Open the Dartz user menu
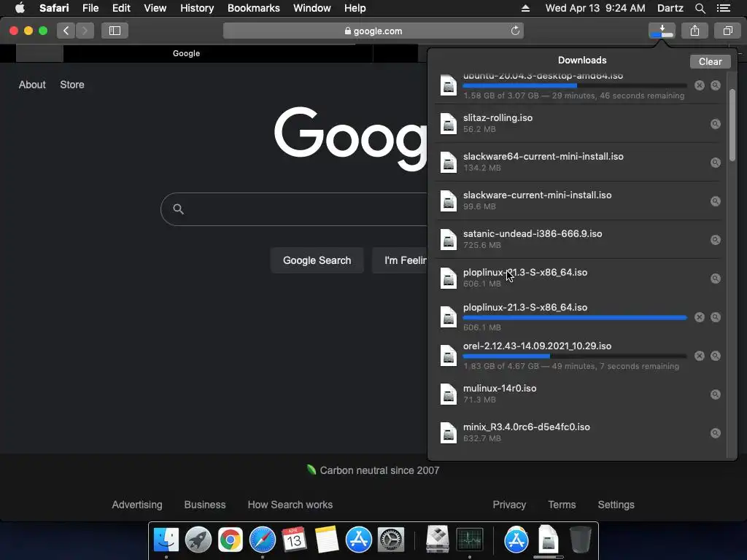The image size is (747, 560). (670, 8)
